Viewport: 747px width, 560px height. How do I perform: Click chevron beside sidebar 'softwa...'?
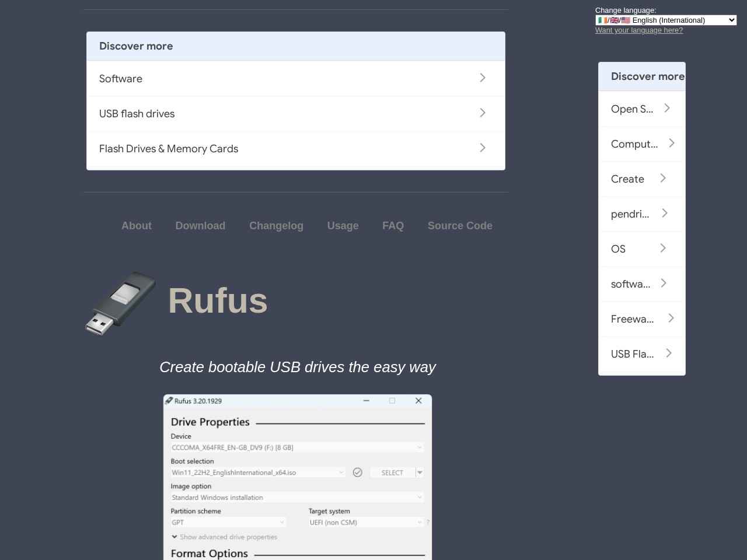pyautogui.click(x=664, y=283)
